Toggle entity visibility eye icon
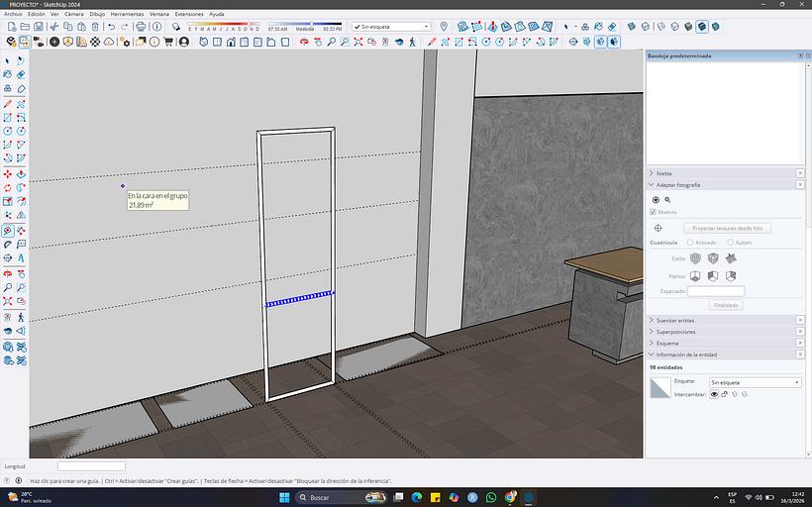The width and height of the screenshot is (812, 507). click(714, 394)
